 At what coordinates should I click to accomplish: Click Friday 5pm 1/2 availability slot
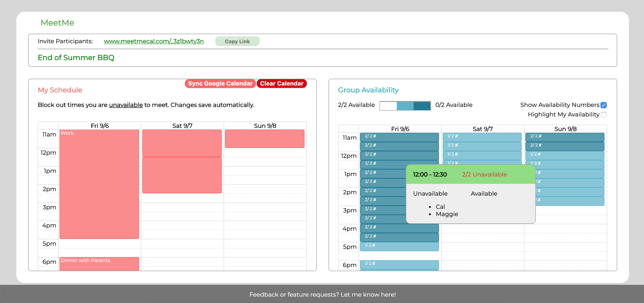coord(399,246)
